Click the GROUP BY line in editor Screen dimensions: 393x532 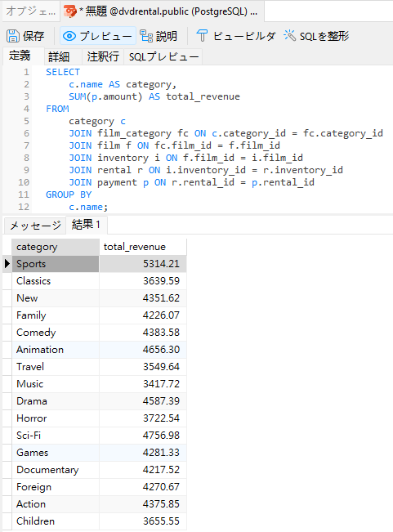tap(69, 194)
